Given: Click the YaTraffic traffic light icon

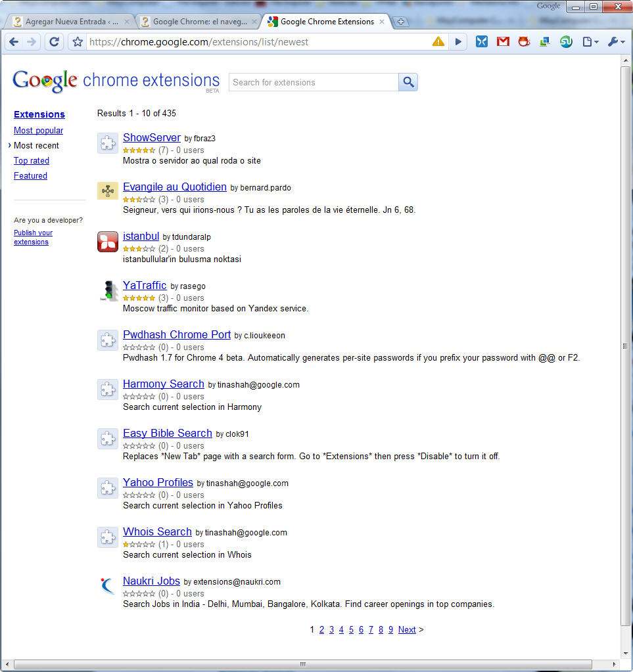Looking at the screenshot, I should (108, 290).
